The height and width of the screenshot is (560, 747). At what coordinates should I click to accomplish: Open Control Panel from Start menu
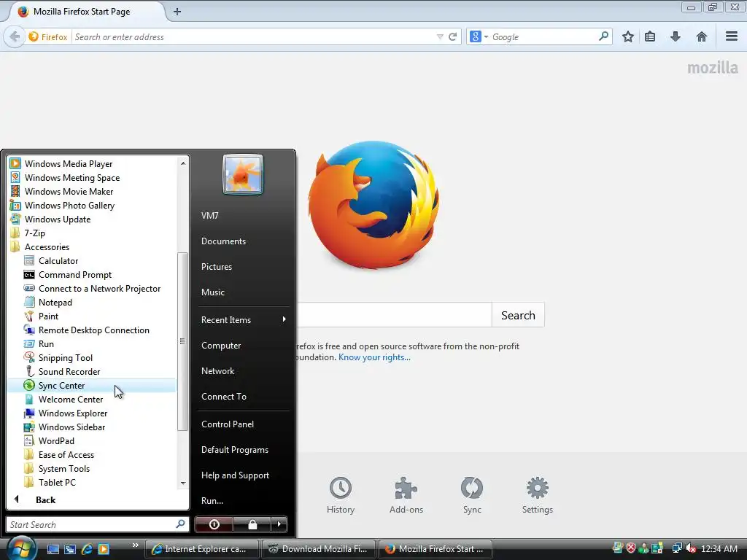pyautogui.click(x=228, y=424)
